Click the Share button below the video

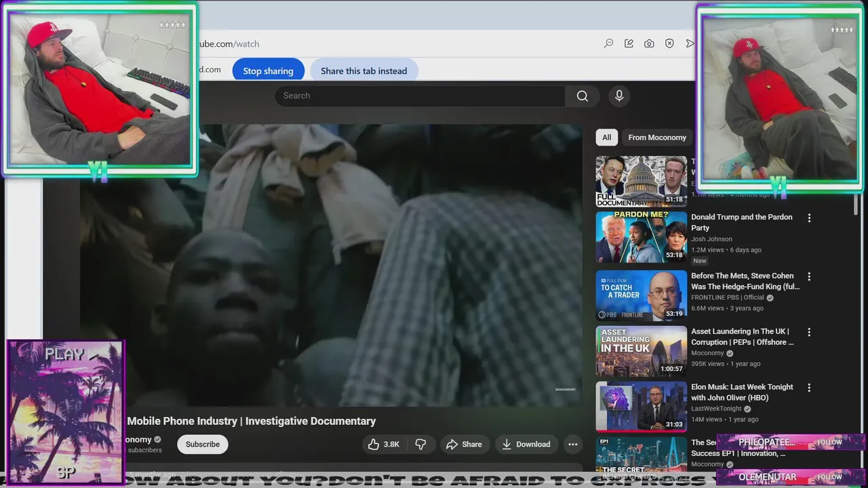pyautogui.click(x=464, y=444)
